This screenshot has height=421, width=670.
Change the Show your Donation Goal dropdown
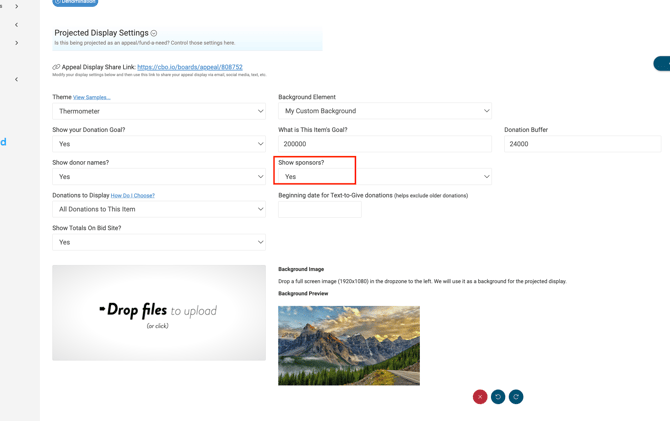(159, 144)
